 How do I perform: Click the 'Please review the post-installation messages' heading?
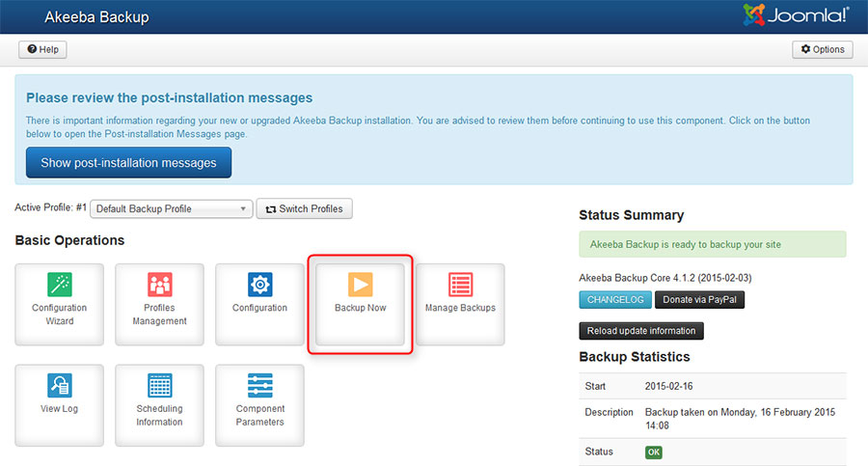pyautogui.click(x=170, y=97)
